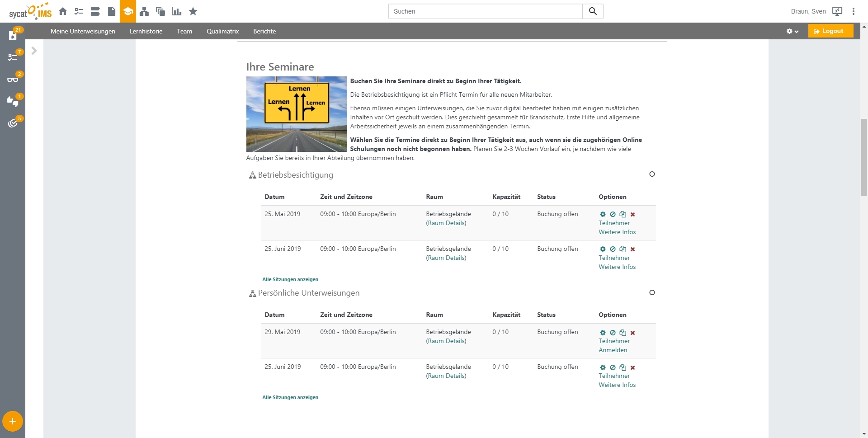This screenshot has height=438, width=868.
Task: Open the documents module icon
Action: pyautogui.click(x=111, y=11)
